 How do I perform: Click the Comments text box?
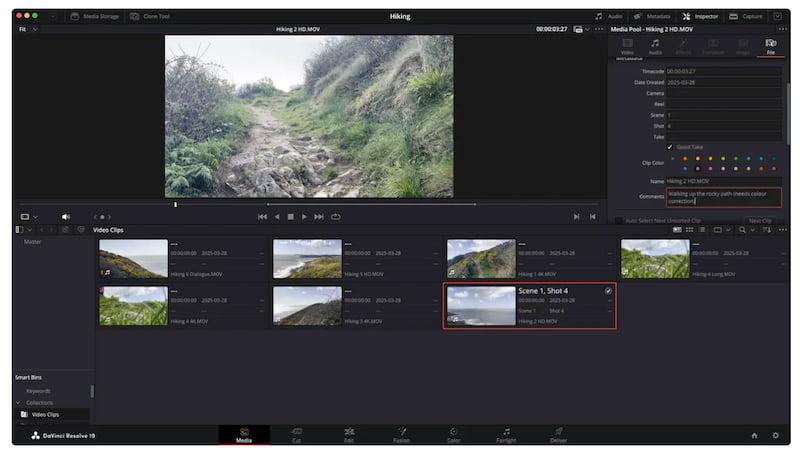(723, 197)
